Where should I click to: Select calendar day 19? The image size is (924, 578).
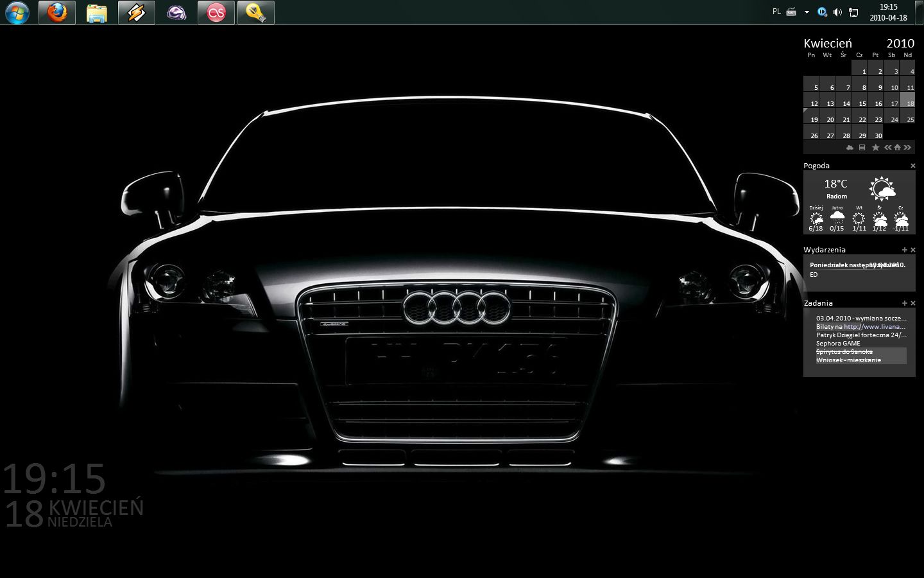pos(811,116)
